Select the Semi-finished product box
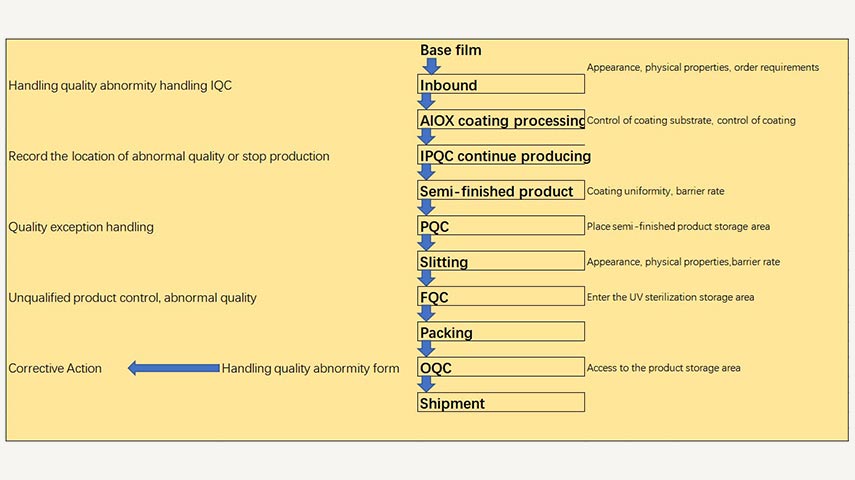This screenshot has width=855, height=480. pyautogui.click(x=500, y=191)
